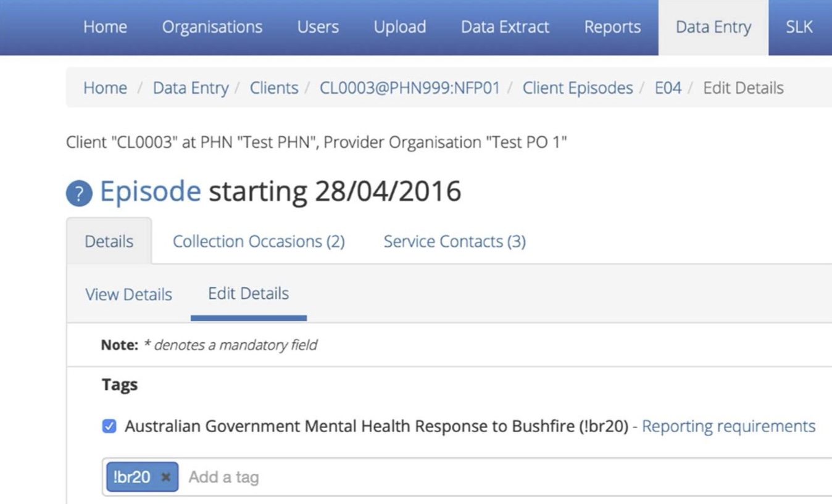
Task: Open the Organisations menu
Action: (x=212, y=27)
